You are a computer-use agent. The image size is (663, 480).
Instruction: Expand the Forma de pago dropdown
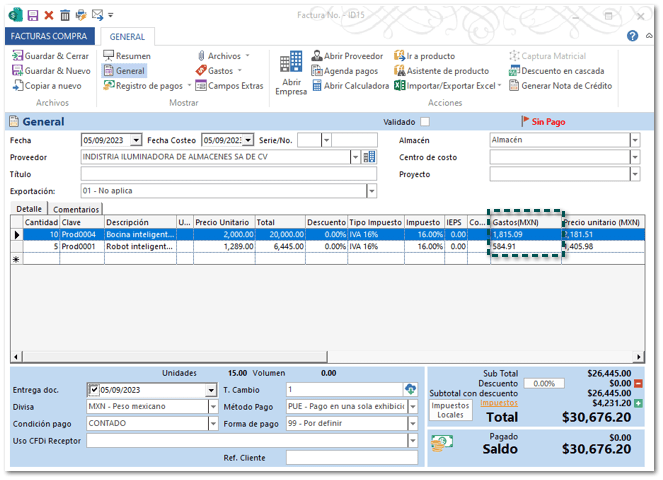point(413,424)
